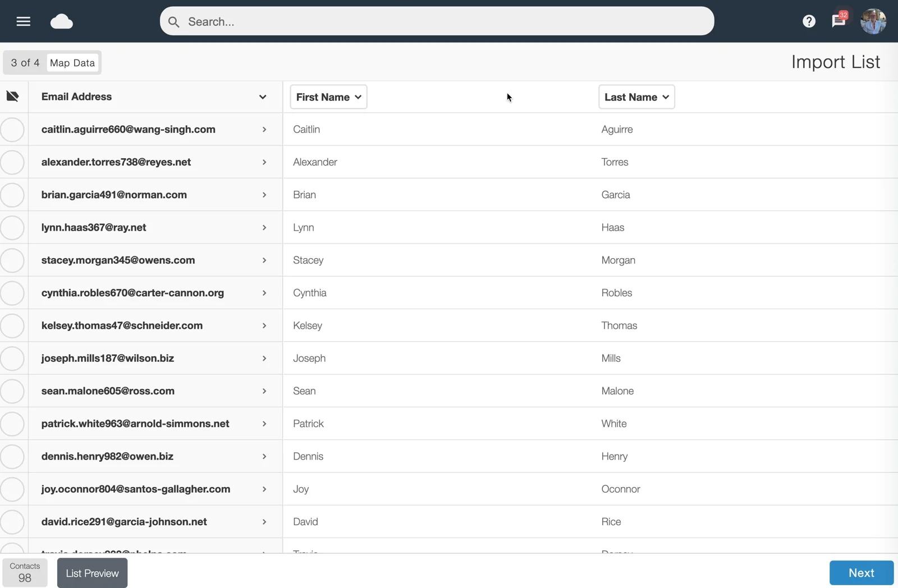
Task: Select the joy.oconnor804 row radio circle
Action: pos(12,489)
